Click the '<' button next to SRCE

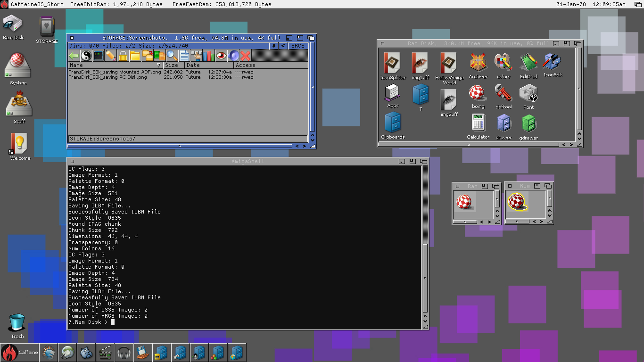click(283, 46)
